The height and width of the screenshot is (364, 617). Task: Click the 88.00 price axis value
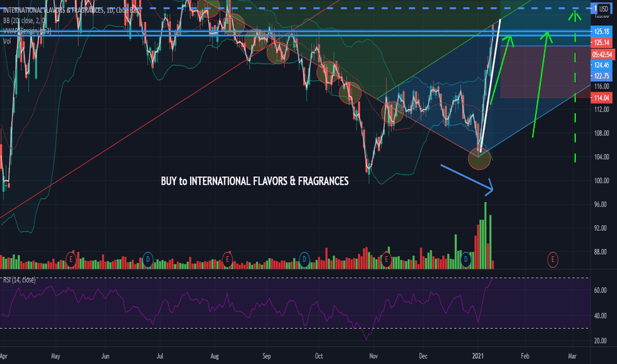pyautogui.click(x=600, y=252)
